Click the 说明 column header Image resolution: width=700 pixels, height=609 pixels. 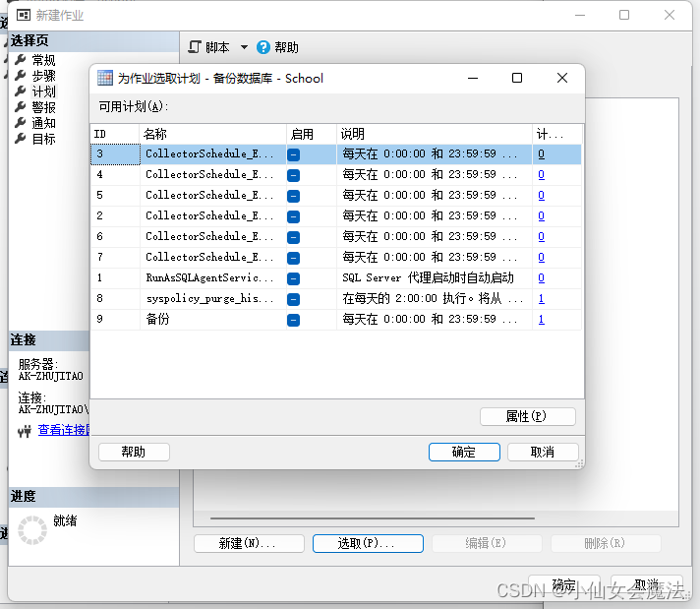(x=434, y=134)
